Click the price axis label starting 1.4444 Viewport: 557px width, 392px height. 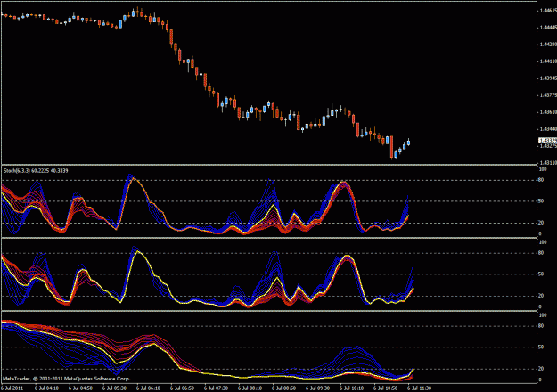548,28
